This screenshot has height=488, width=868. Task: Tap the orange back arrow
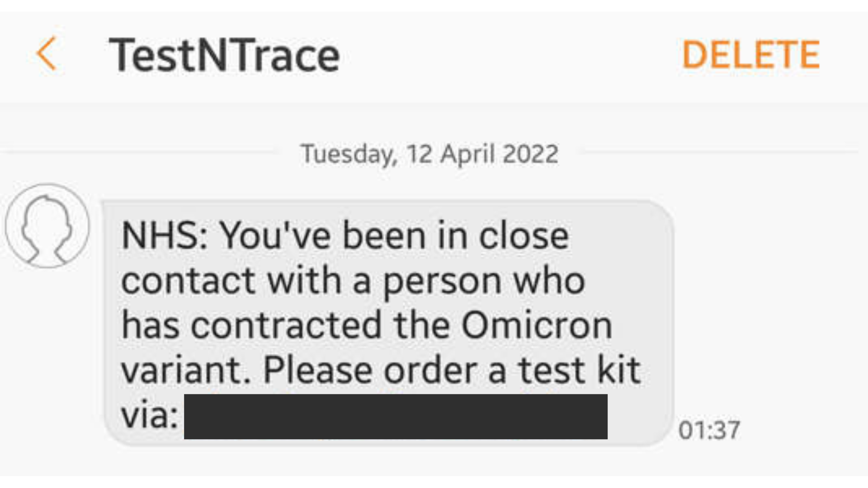pyautogui.click(x=47, y=54)
